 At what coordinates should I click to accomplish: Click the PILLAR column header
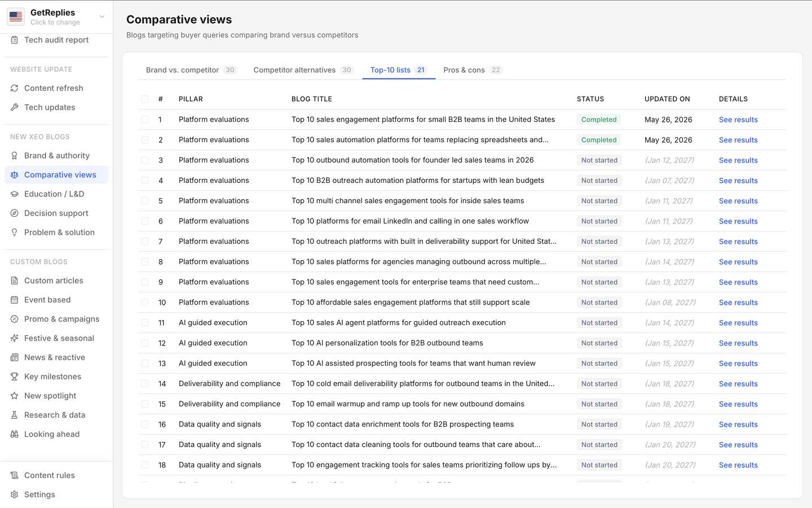(x=191, y=99)
